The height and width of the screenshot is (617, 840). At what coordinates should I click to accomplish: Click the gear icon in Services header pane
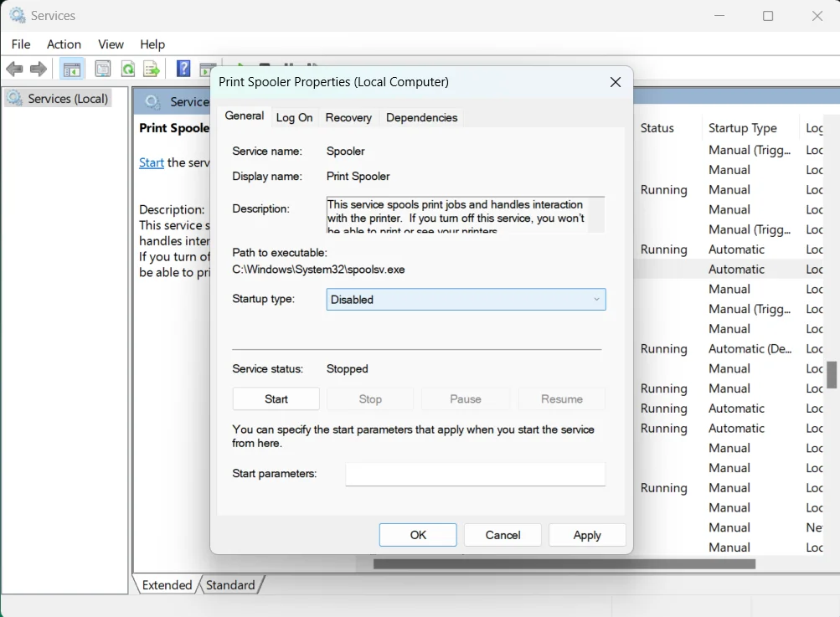(x=152, y=102)
